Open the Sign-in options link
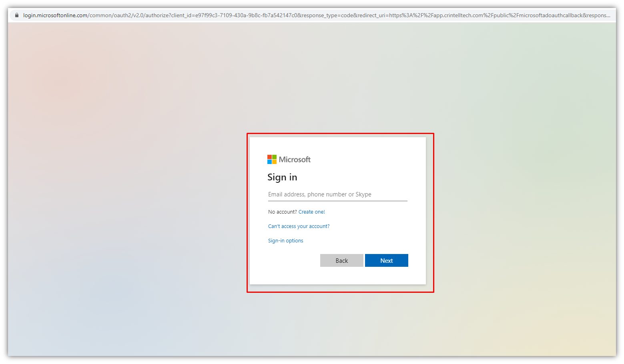 [x=286, y=241]
